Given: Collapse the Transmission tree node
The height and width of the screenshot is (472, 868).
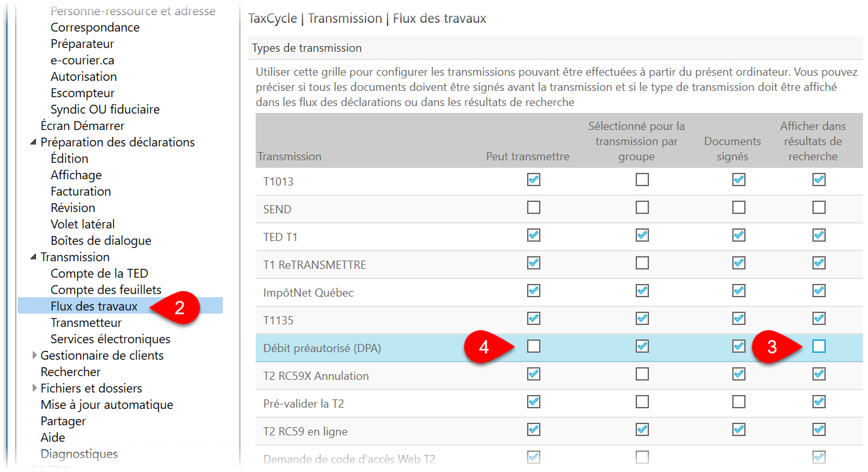Looking at the screenshot, I should 33,257.
